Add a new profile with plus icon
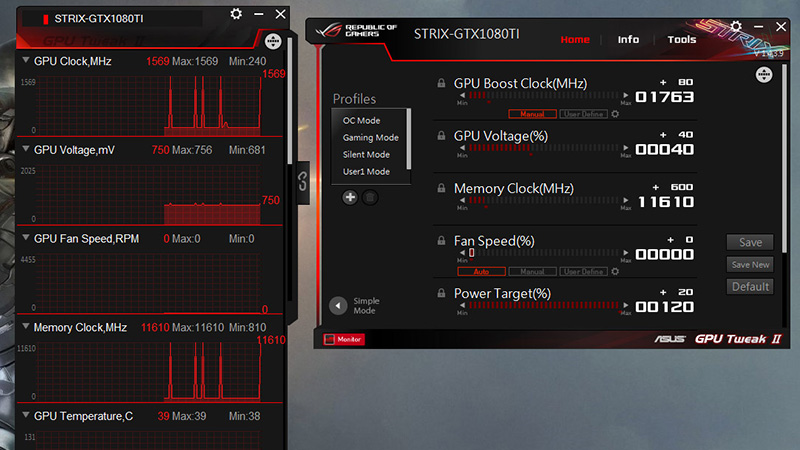This screenshot has width=800, height=450. coord(349,197)
